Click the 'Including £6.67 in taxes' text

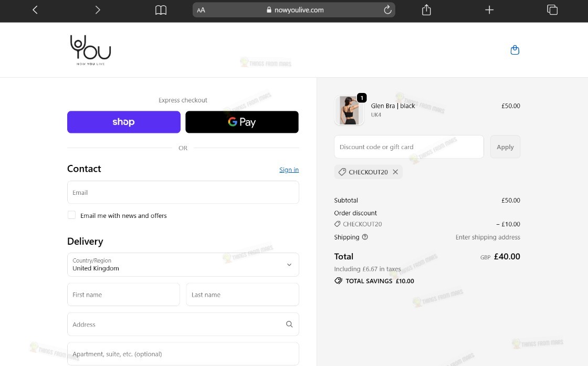point(367,269)
